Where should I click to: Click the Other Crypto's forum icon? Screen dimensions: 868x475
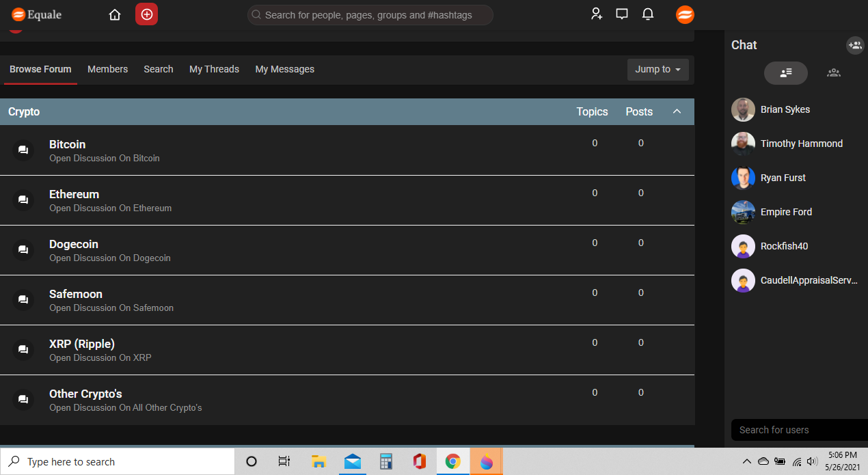tap(23, 400)
